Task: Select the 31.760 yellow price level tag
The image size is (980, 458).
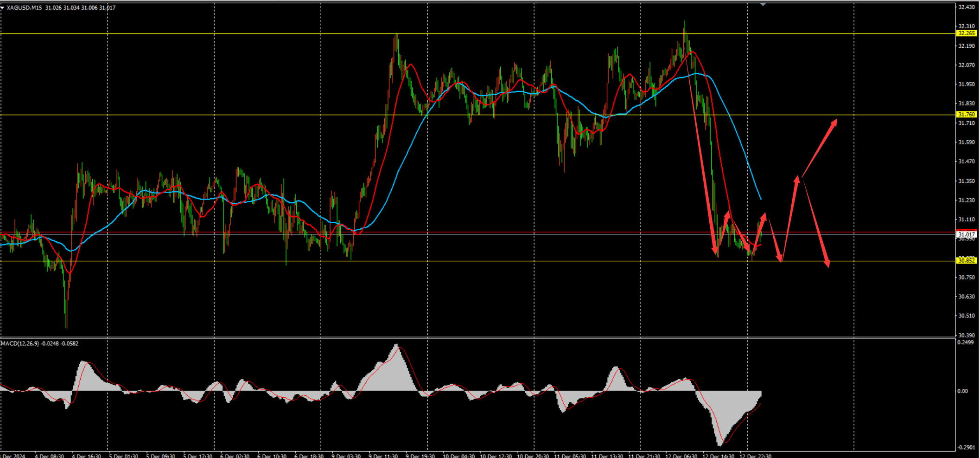Action: pyautogui.click(x=967, y=115)
